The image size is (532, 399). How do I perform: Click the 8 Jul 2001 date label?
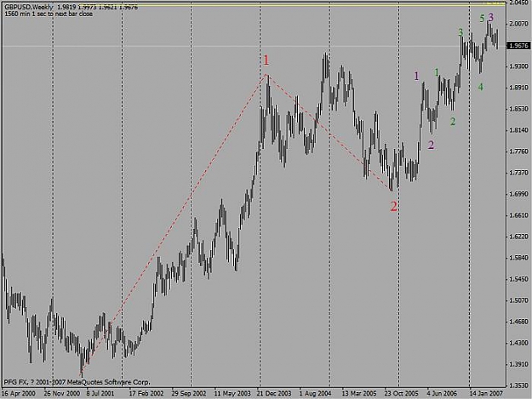tap(100, 394)
